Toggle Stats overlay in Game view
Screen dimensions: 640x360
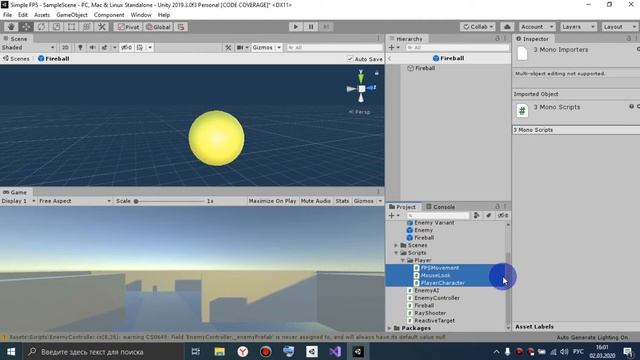(342, 201)
